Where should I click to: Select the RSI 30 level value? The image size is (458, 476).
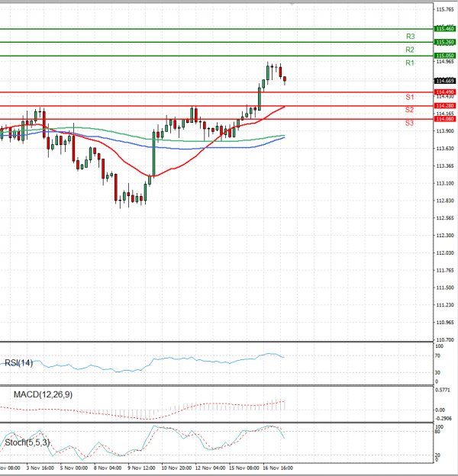pyautogui.click(x=437, y=372)
